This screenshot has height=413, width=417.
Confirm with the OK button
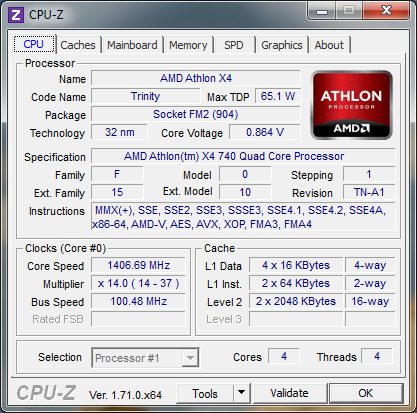(366, 393)
